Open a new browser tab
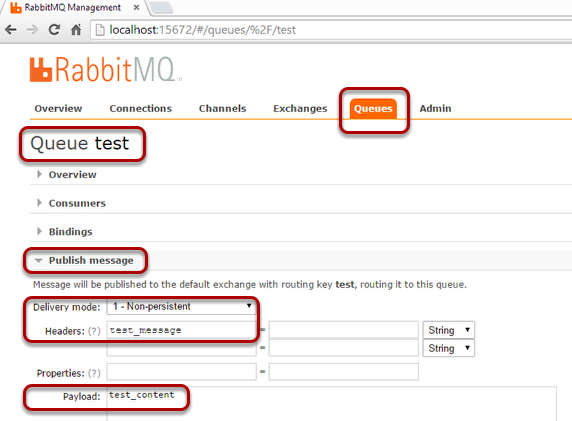The height and width of the screenshot is (421, 572). coord(161,7)
